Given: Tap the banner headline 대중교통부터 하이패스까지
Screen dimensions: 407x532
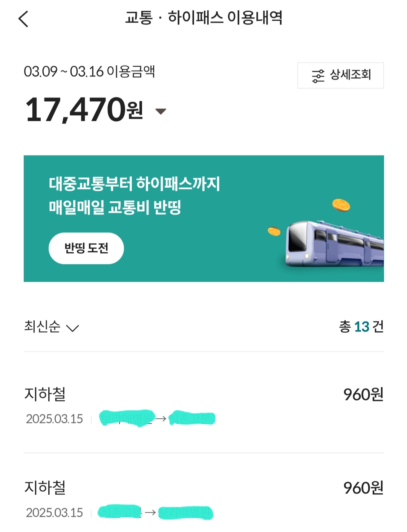Looking at the screenshot, I should pyautogui.click(x=134, y=184).
